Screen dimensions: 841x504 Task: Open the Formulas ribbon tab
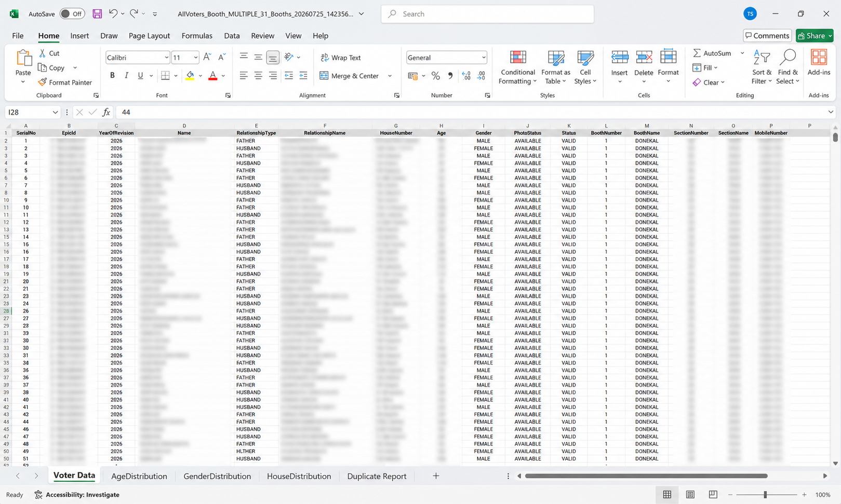click(x=197, y=36)
